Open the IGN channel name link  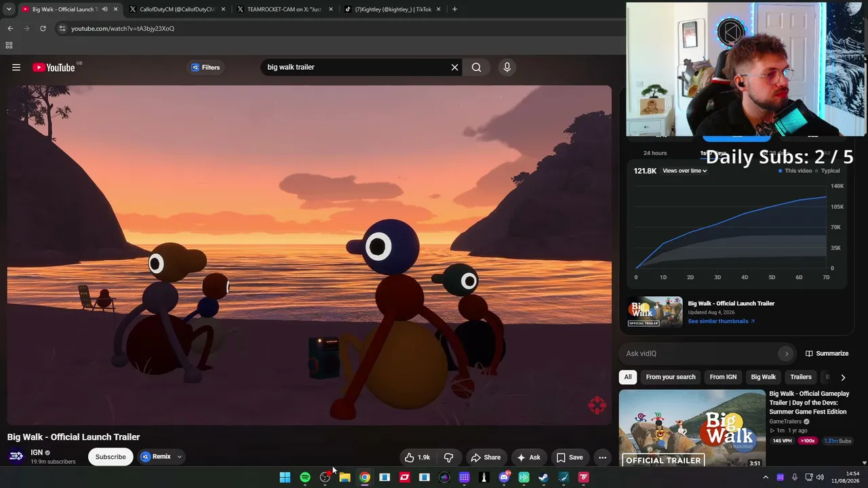point(37,452)
